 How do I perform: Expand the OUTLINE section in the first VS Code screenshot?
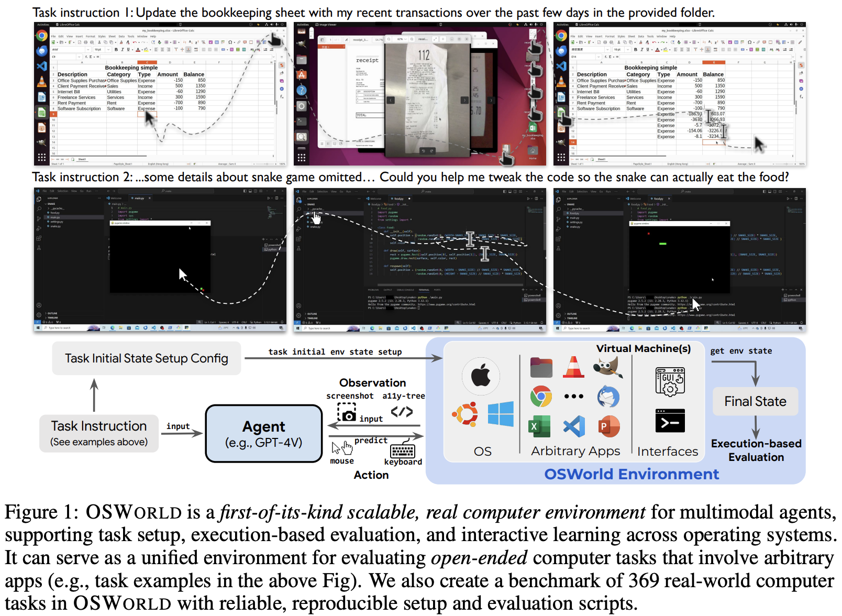pyautogui.click(x=52, y=313)
